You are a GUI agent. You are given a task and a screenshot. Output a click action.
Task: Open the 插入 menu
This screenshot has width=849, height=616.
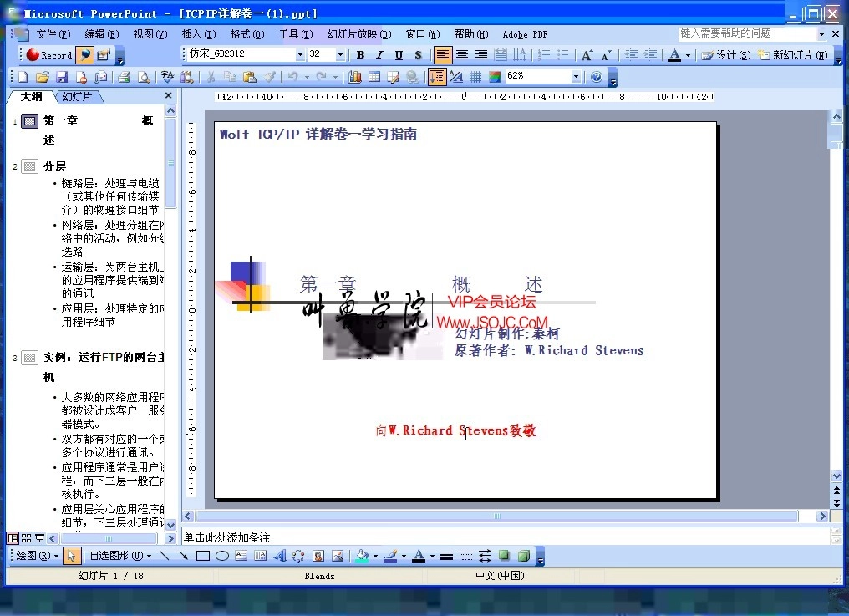[197, 34]
